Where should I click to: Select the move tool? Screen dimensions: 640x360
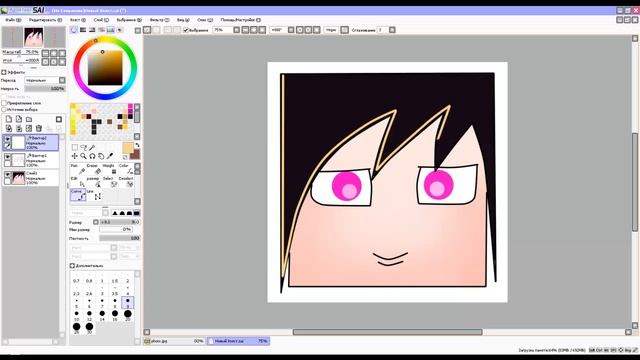(x=74, y=156)
